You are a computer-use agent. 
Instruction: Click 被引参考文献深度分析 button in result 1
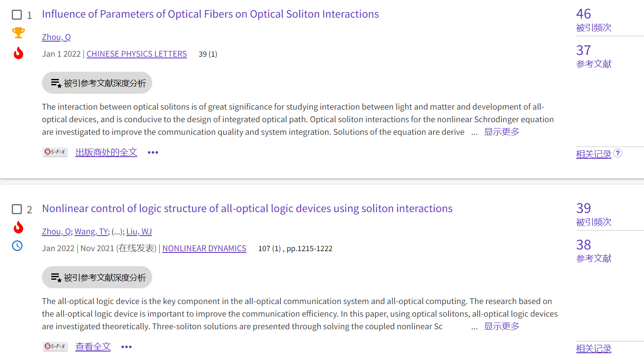(97, 83)
